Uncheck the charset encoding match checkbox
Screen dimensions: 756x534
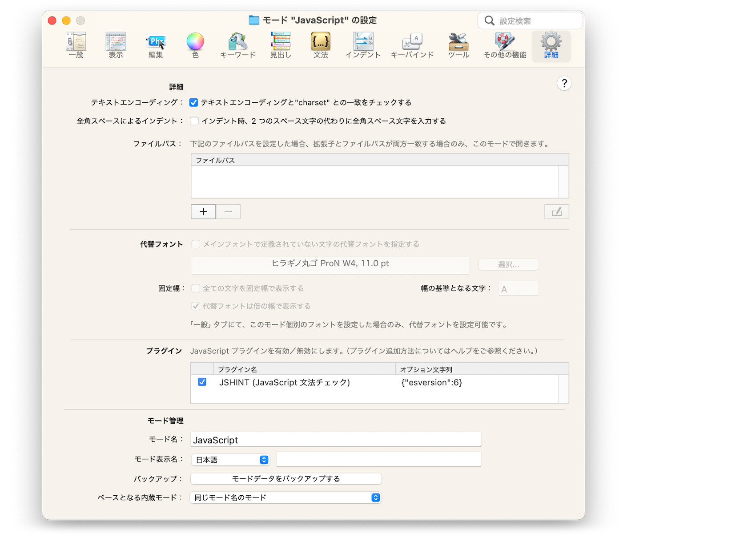pos(194,103)
